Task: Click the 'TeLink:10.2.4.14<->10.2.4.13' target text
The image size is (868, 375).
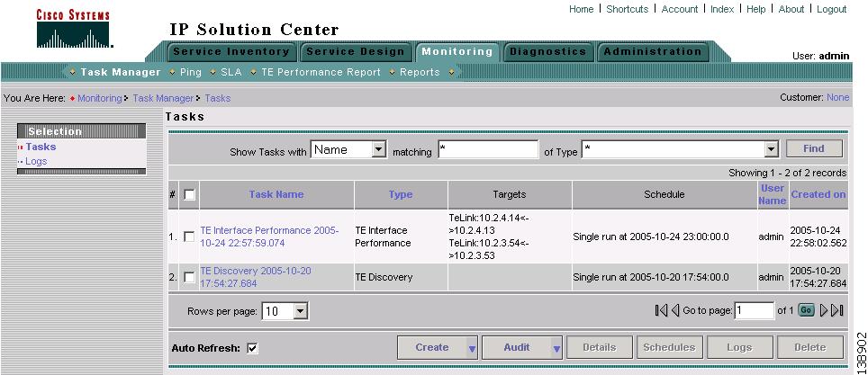Action: coord(490,224)
